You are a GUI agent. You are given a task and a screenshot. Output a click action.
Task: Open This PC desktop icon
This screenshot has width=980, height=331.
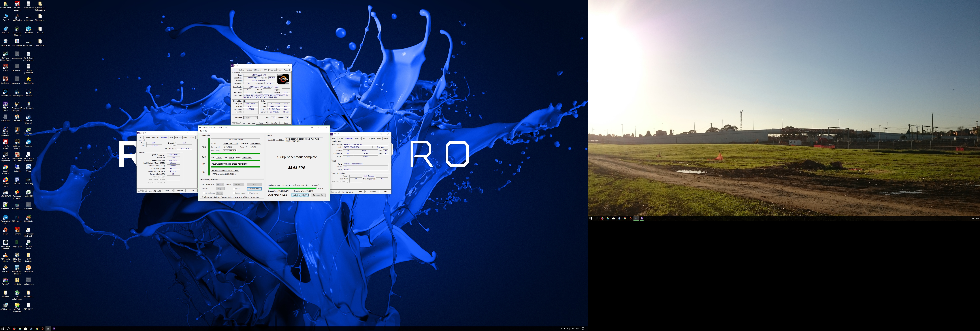[6, 17]
